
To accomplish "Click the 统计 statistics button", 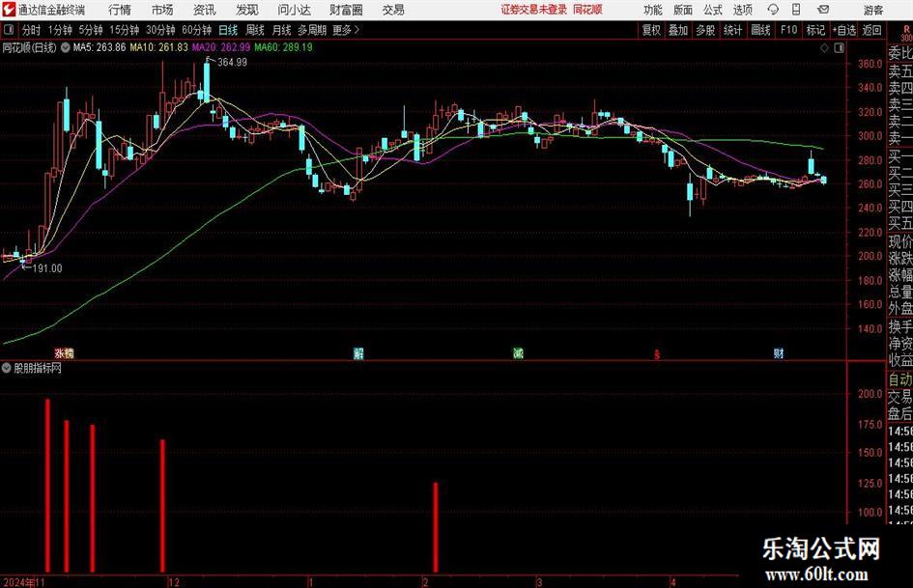I will 733,30.
